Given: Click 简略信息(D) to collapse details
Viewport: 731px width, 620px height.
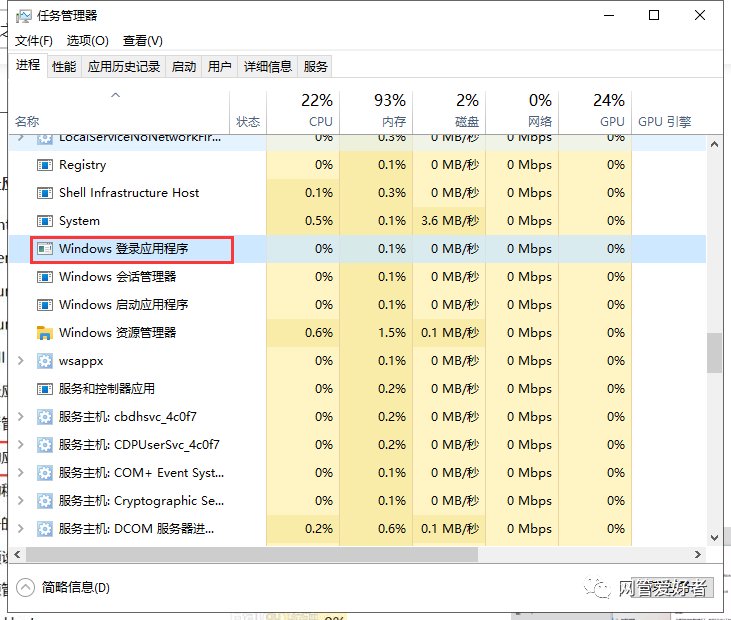Looking at the screenshot, I should (76, 587).
